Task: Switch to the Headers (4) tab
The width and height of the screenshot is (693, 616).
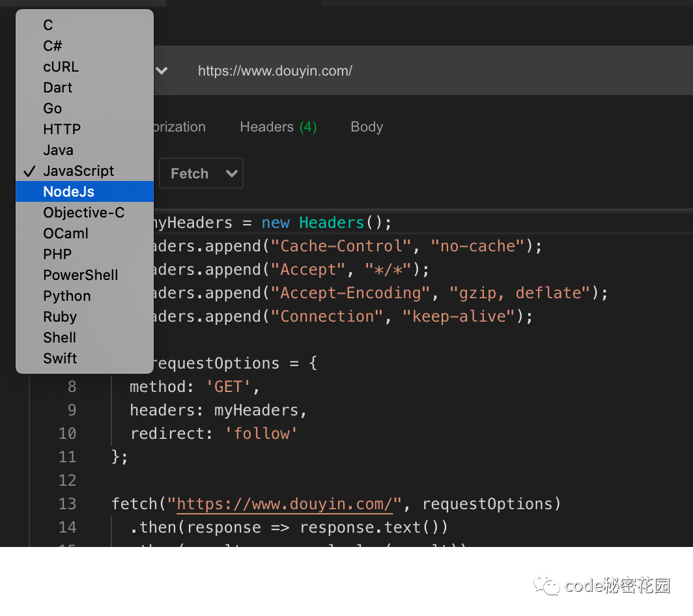Action: click(278, 127)
